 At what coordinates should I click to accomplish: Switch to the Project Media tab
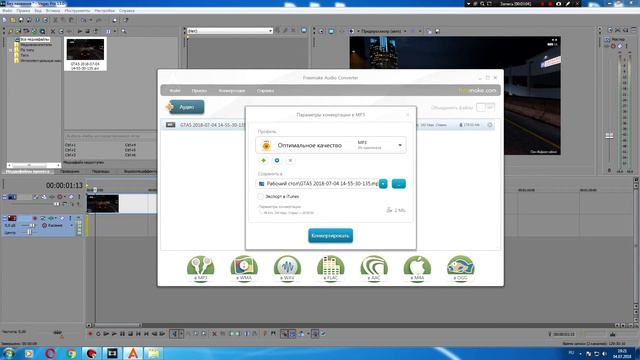[28, 172]
